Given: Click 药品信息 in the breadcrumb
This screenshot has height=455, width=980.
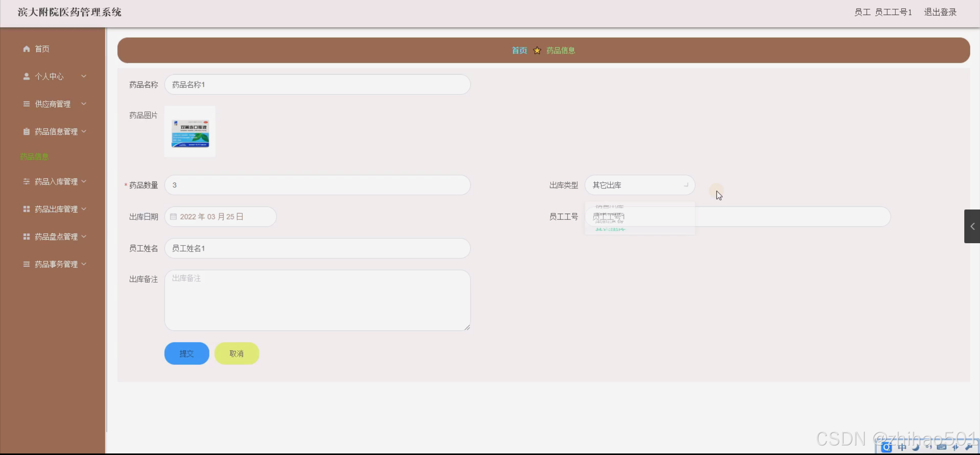Looking at the screenshot, I should [561, 50].
